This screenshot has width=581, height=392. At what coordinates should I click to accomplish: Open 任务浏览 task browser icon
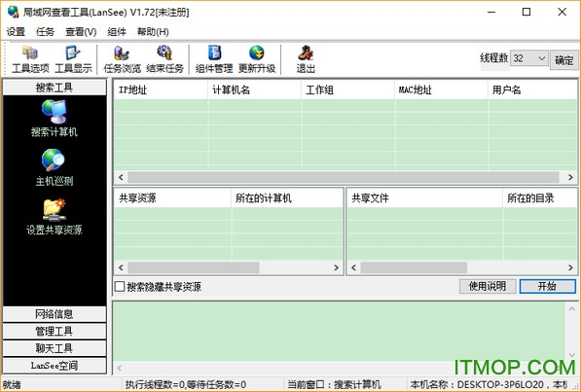tap(122, 59)
